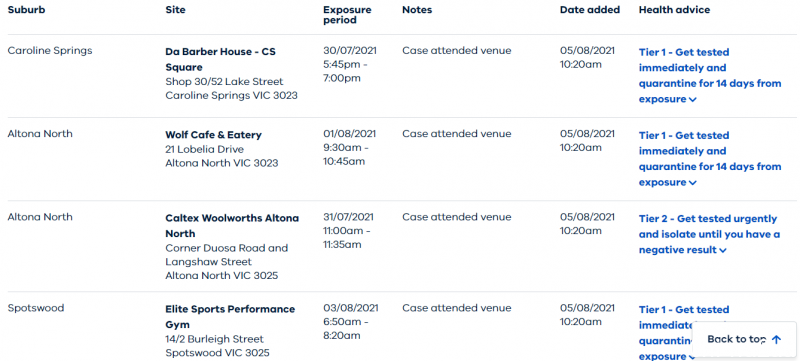This screenshot has height=361, width=800.
Task: Click the Back to top button
Action: tap(744, 340)
